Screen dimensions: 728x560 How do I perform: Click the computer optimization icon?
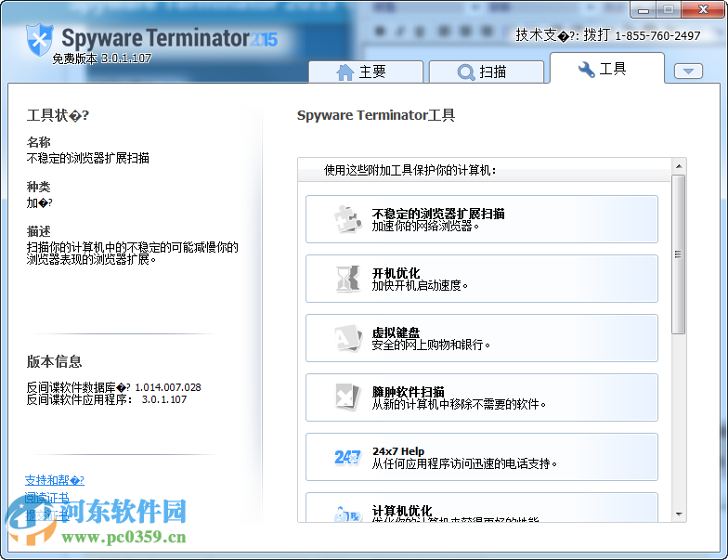click(347, 514)
